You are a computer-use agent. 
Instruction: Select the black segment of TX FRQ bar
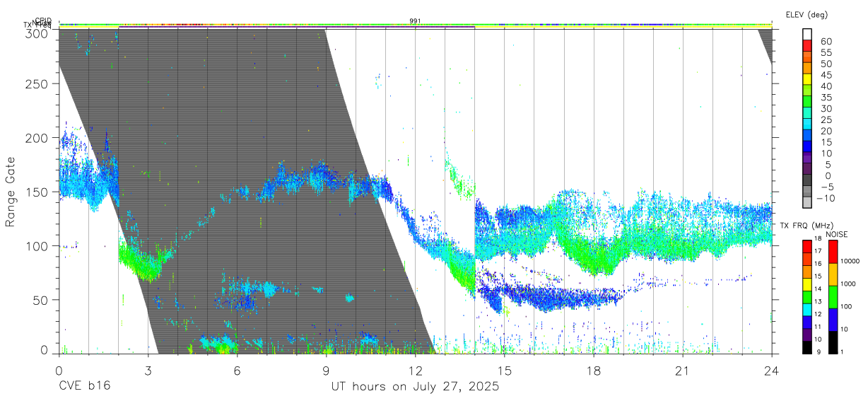(x=807, y=347)
